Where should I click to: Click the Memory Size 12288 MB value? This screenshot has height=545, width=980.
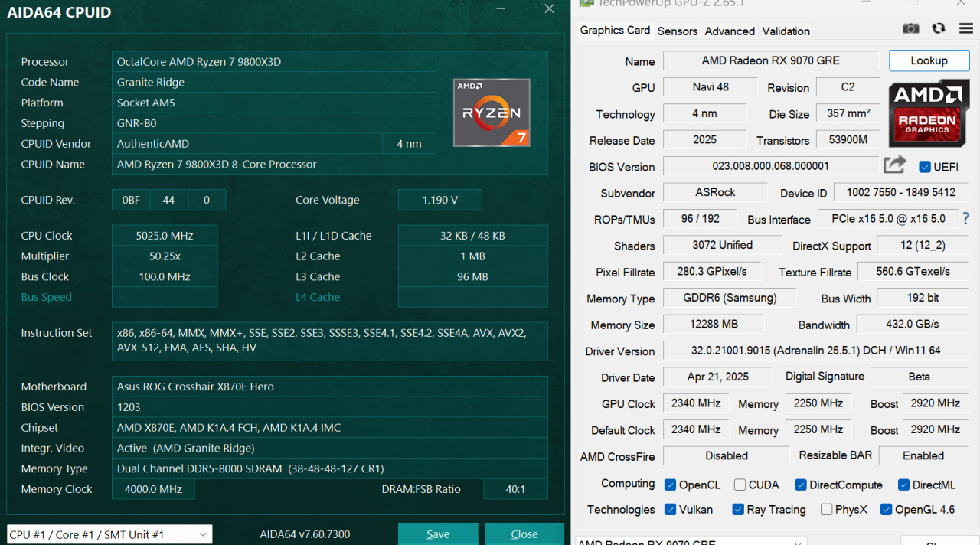pos(713,324)
